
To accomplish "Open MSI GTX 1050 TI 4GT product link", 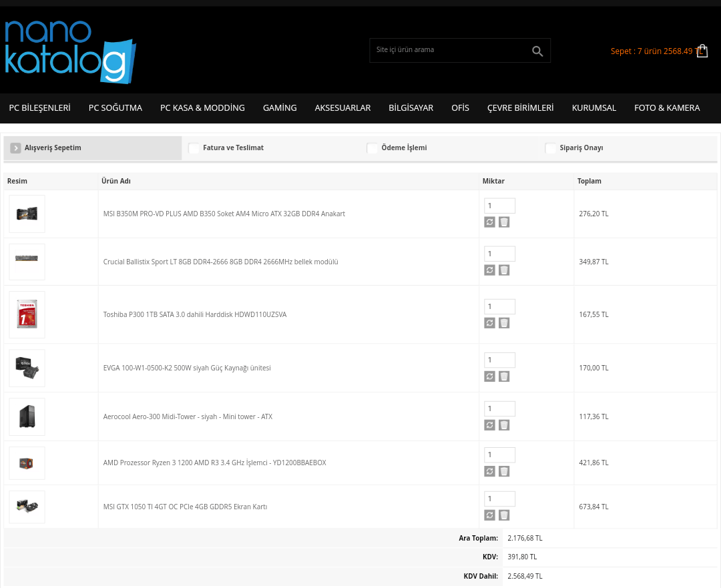I will [185, 507].
